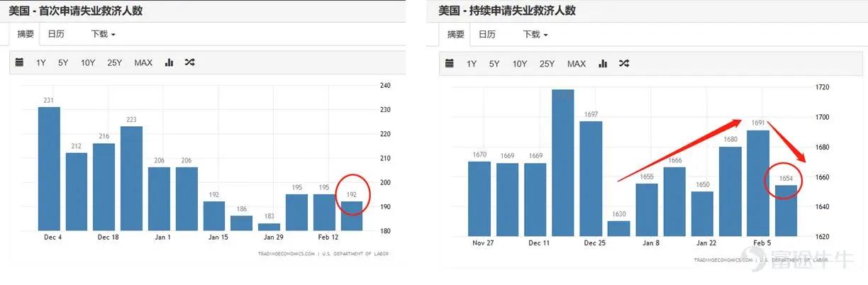Screen dimensions: 868x285
Task: Select 10Y range on continuing claims chart
Action: (x=520, y=64)
